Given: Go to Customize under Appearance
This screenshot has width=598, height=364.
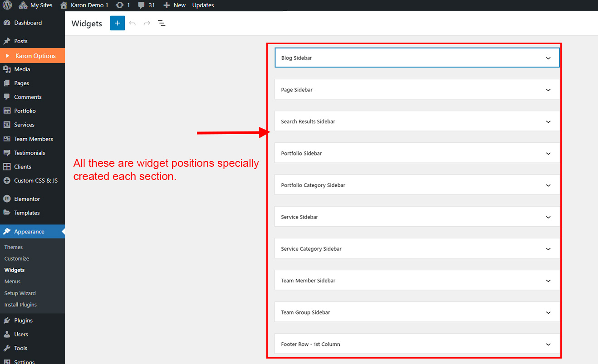Looking at the screenshot, I should 17,258.
